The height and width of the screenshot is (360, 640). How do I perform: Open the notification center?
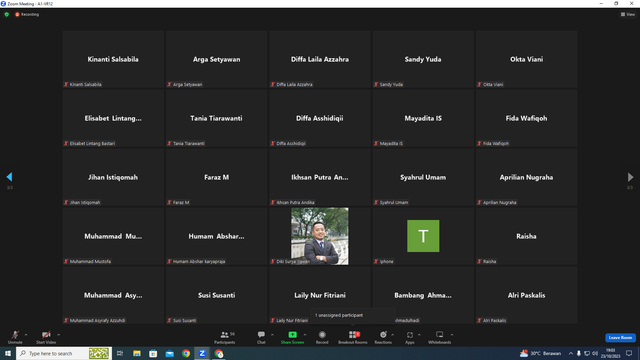tap(629, 353)
